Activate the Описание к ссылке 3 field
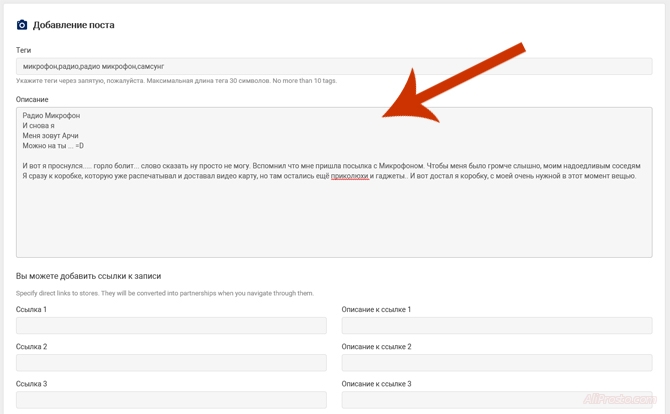The width and height of the screenshot is (670, 414). [x=496, y=400]
